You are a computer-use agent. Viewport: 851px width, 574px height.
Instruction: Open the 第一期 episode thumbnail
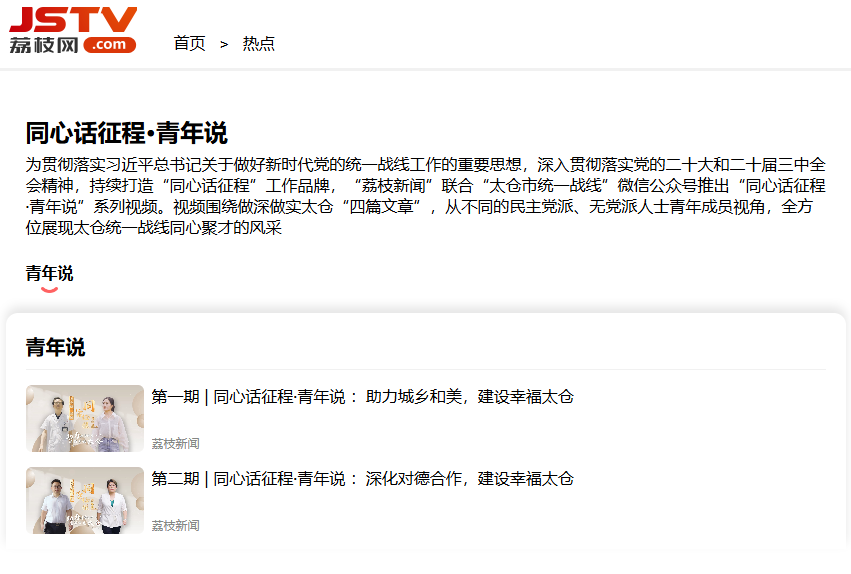85,418
